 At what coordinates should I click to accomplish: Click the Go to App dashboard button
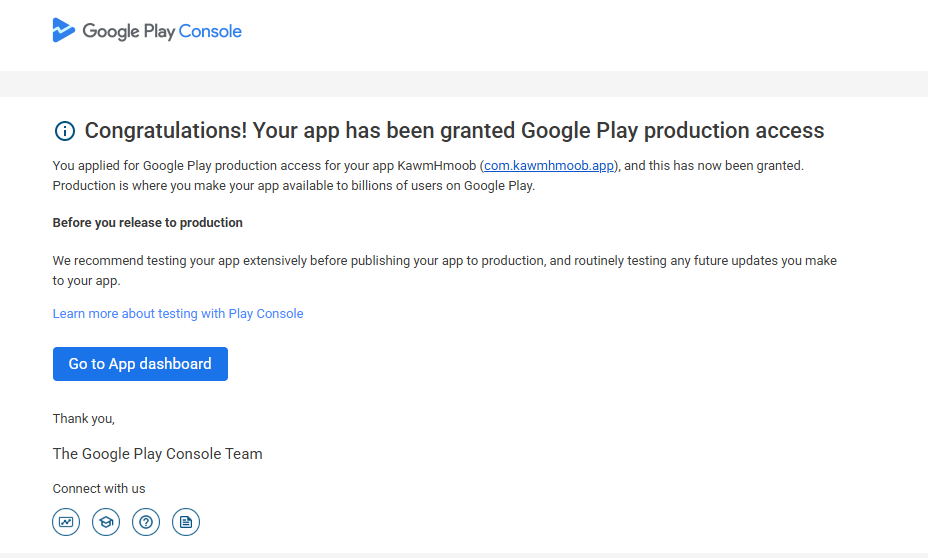tap(140, 364)
